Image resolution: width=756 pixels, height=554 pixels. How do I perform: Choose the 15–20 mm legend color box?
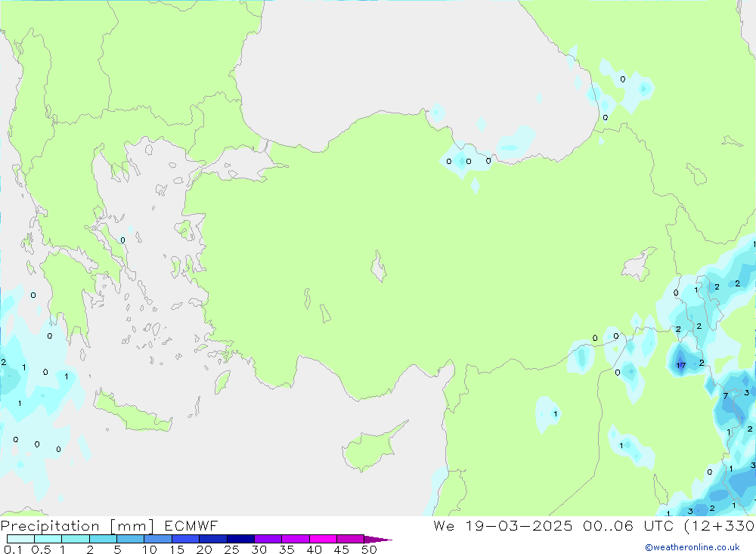[186, 539]
